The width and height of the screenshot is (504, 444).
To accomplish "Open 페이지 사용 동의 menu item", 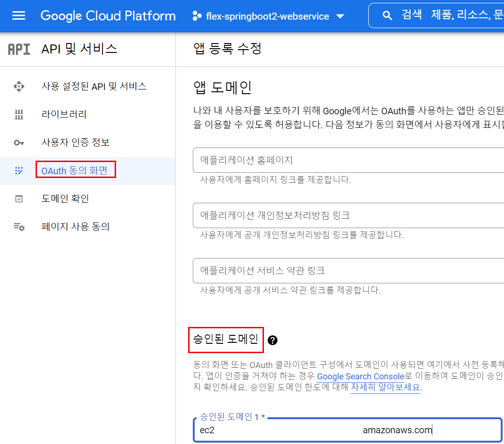I will pyautogui.click(x=75, y=227).
